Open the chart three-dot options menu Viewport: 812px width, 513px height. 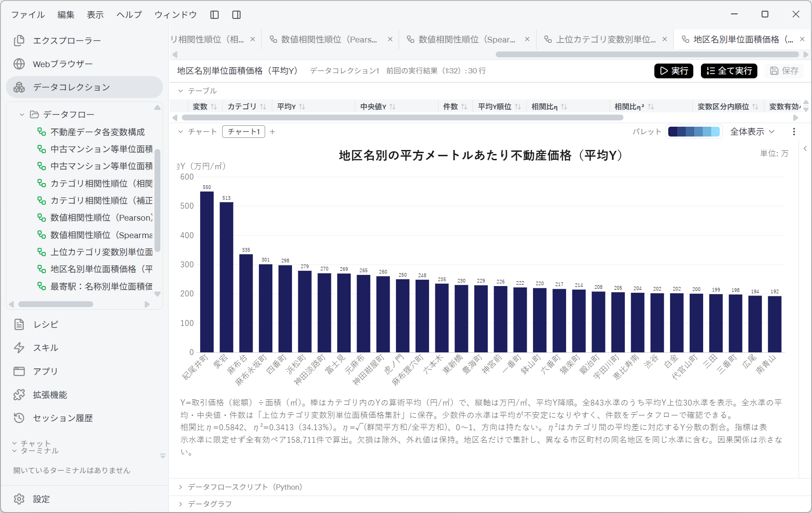pos(794,132)
